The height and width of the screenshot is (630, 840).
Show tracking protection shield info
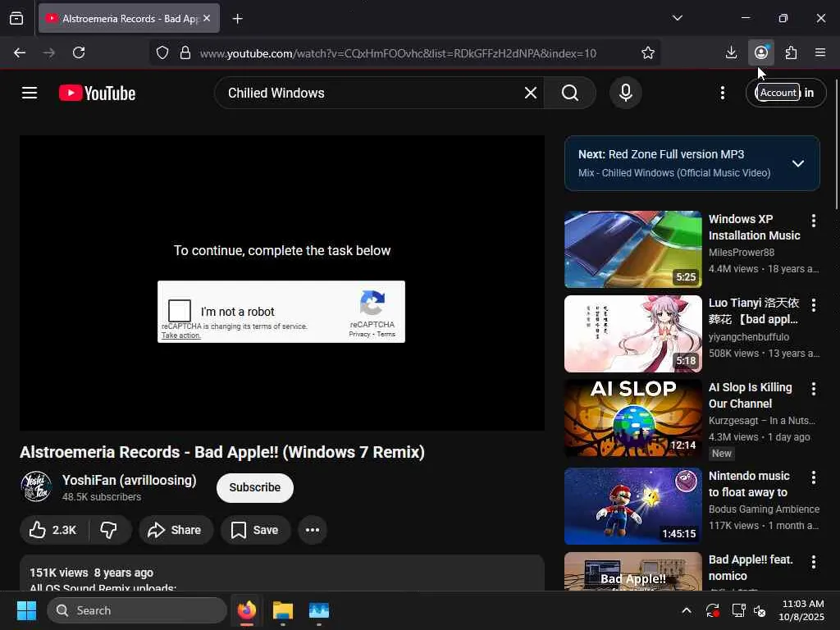coord(162,52)
